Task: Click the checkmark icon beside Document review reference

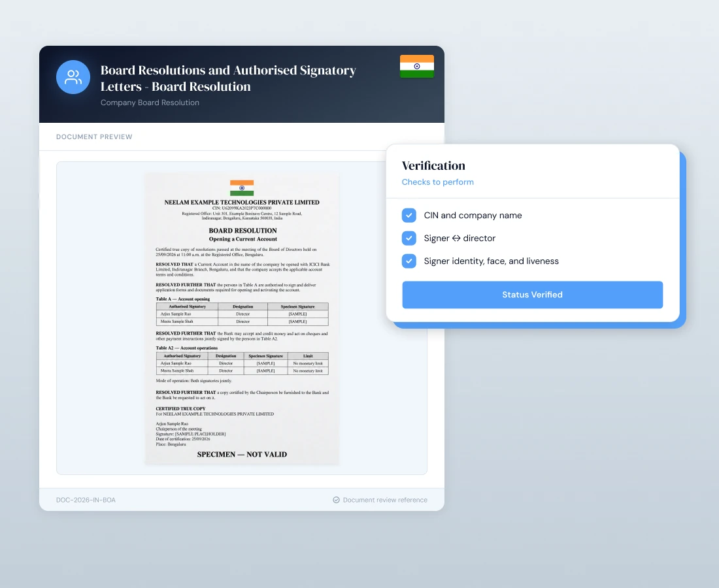Action: click(x=336, y=500)
